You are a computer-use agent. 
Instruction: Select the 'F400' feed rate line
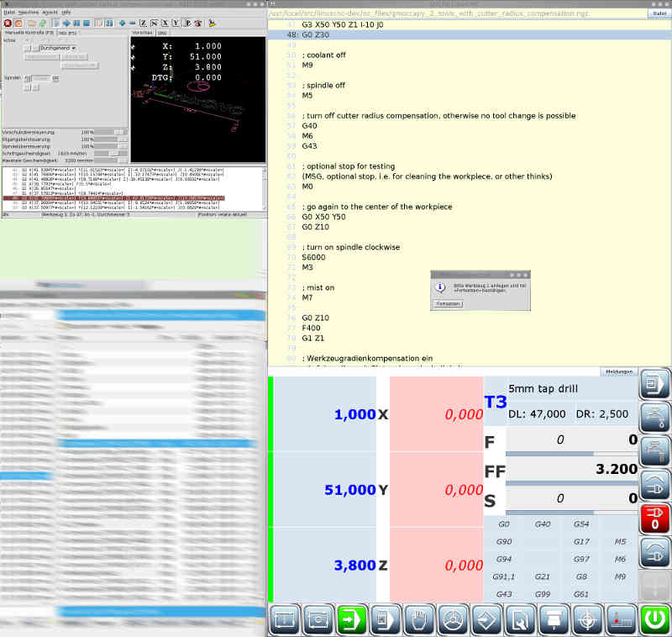pyautogui.click(x=311, y=328)
